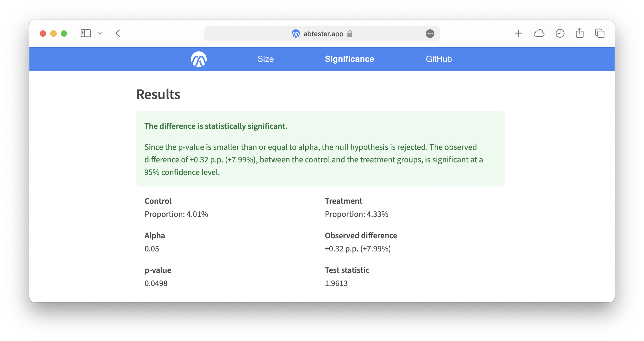Screen dimensions: 644x341
Task: Expand the sidebar dropdown chevron
Action: point(100,34)
